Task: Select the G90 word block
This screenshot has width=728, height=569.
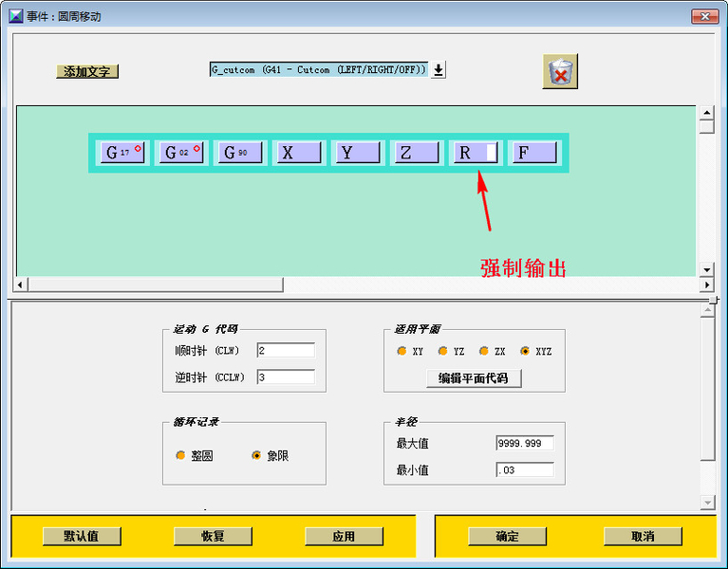Action: pyautogui.click(x=241, y=153)
